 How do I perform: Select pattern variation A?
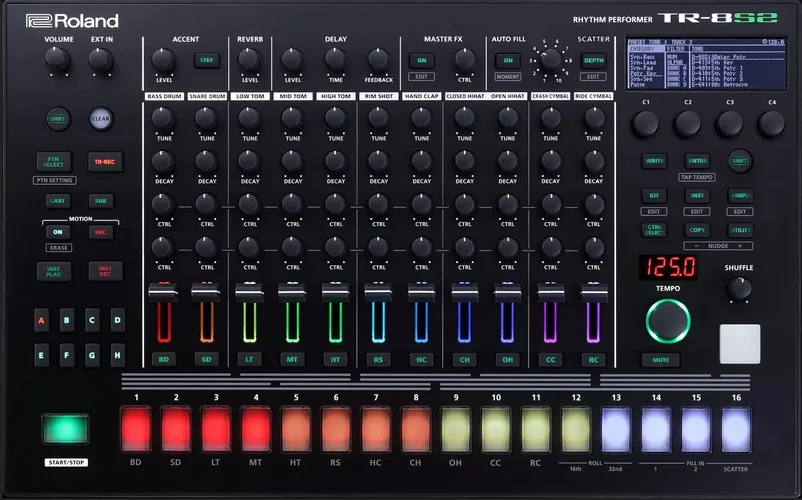click(x=41, y=321)
